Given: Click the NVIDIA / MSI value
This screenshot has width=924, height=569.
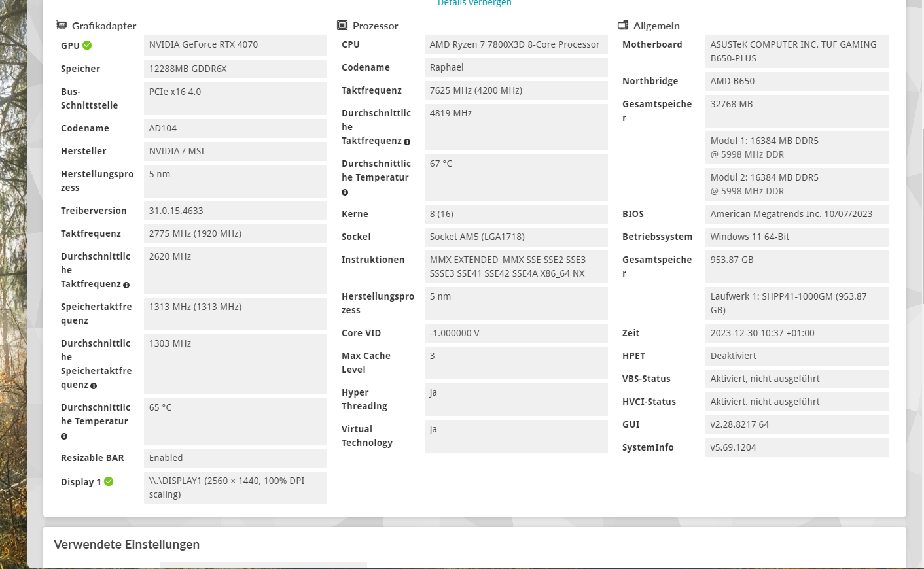Looking at the screenshot, I should [236, 151].
